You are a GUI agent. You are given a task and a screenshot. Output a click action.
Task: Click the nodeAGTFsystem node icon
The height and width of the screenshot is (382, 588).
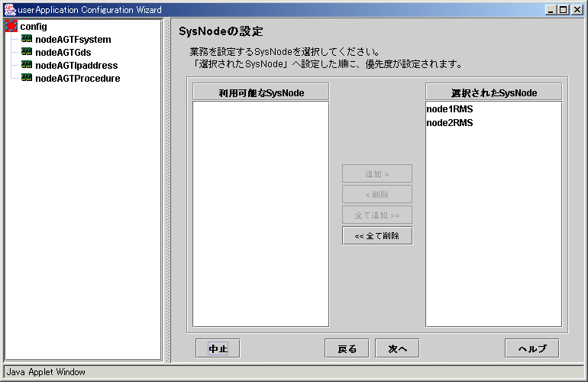27,40
